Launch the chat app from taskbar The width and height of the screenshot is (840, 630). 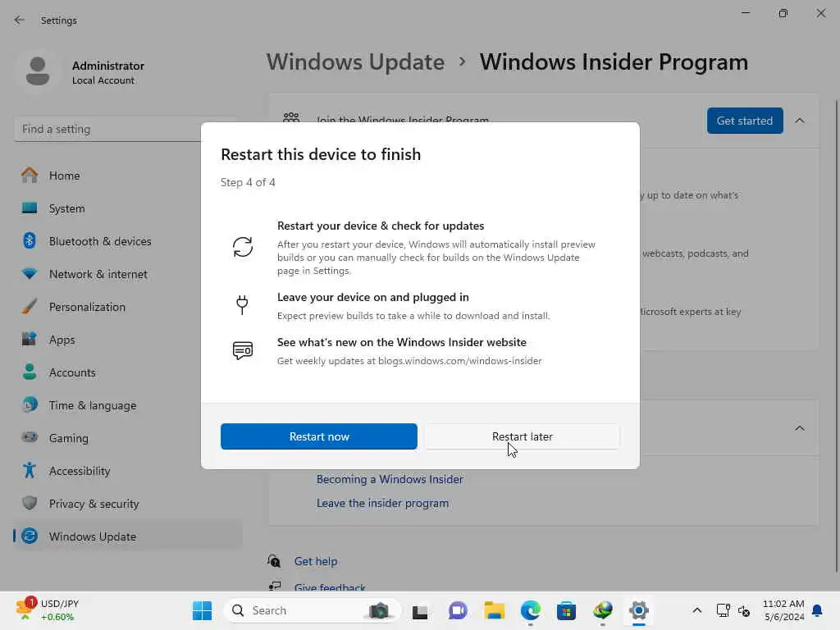[x=458, y=610]
